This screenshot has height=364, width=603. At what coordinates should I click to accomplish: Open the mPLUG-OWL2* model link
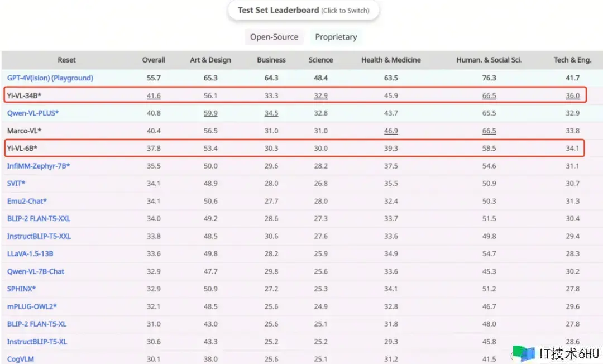coord(32,306)
